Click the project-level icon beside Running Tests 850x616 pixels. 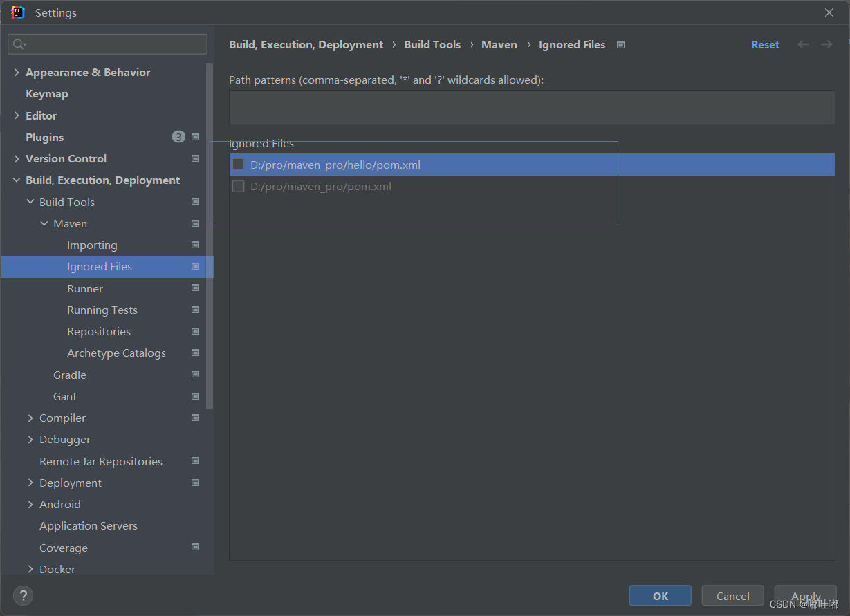(195, 310)
